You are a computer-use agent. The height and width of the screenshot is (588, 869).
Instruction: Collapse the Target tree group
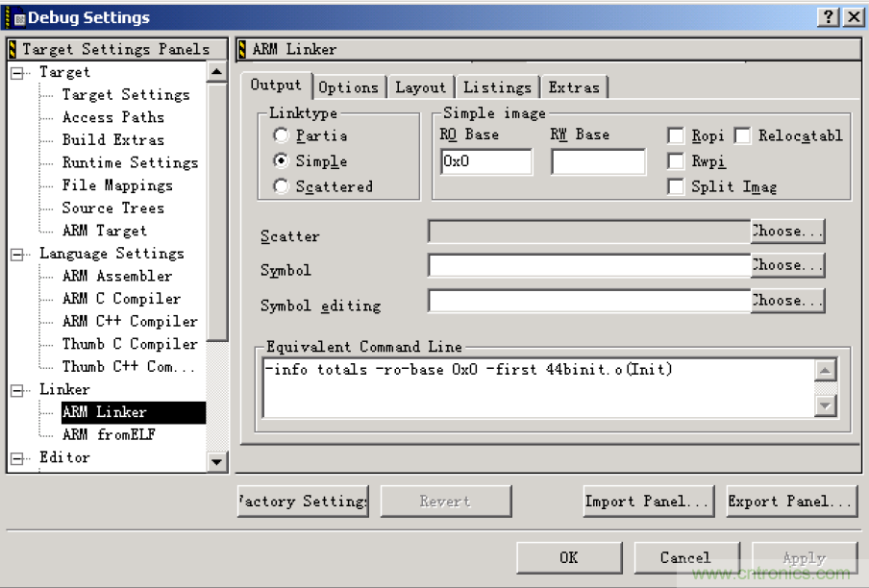(x=18, y=73)
